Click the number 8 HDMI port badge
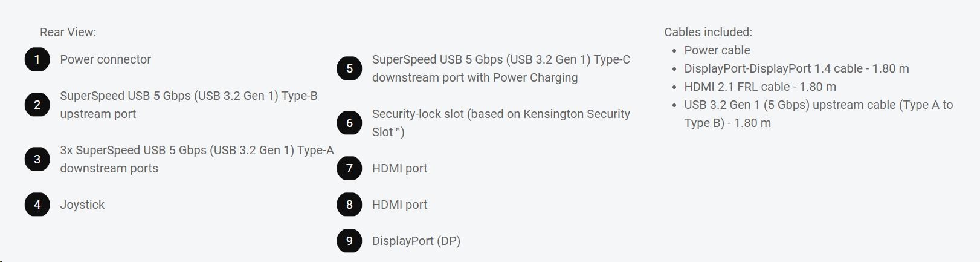The image size is (980, 262). click(x=349, y=205)
